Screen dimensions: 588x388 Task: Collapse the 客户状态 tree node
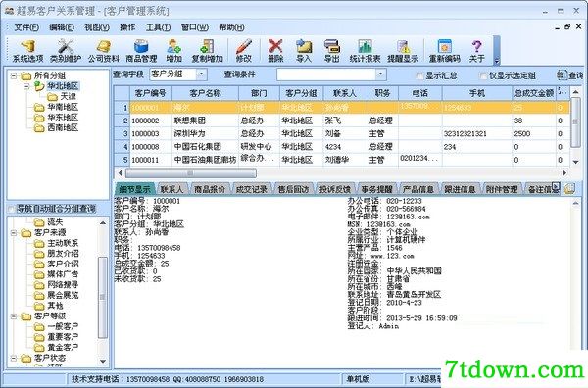tap(14, 358)
